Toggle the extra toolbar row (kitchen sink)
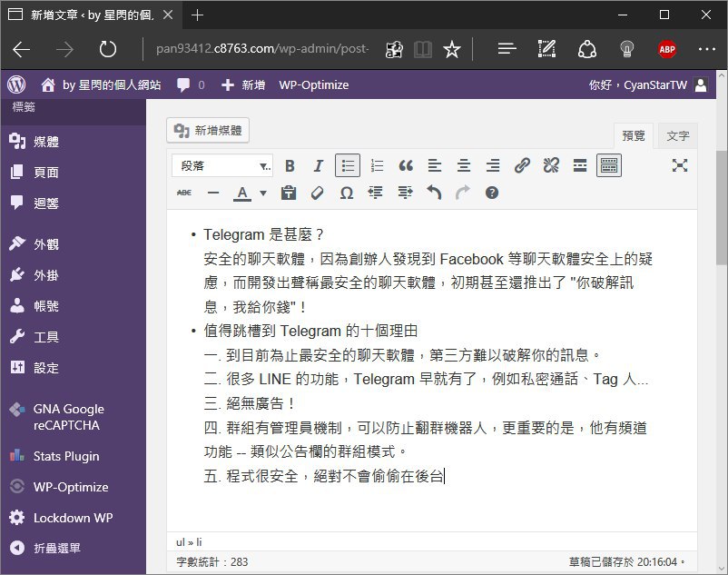Viewport: 728px width, 575px height. click(608, 165)
